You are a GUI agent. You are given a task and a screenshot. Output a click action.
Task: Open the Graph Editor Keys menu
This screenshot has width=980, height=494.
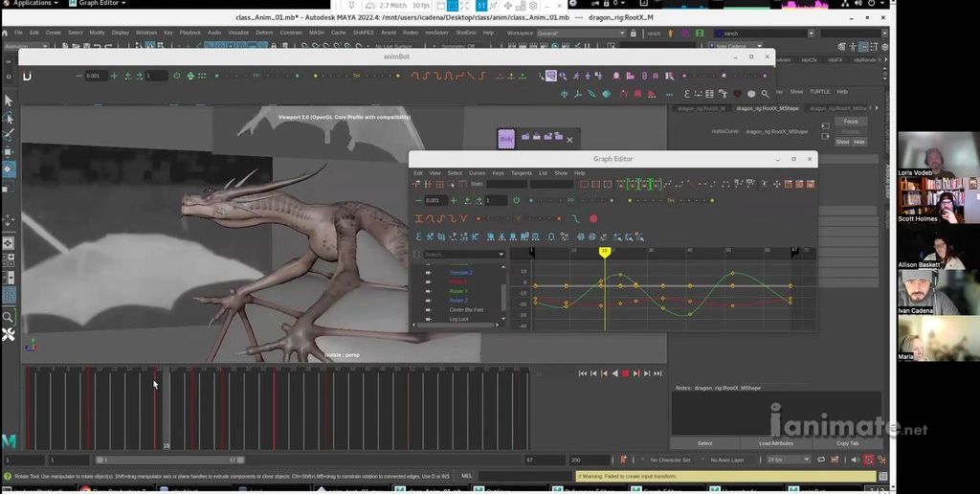coord(498,173)
